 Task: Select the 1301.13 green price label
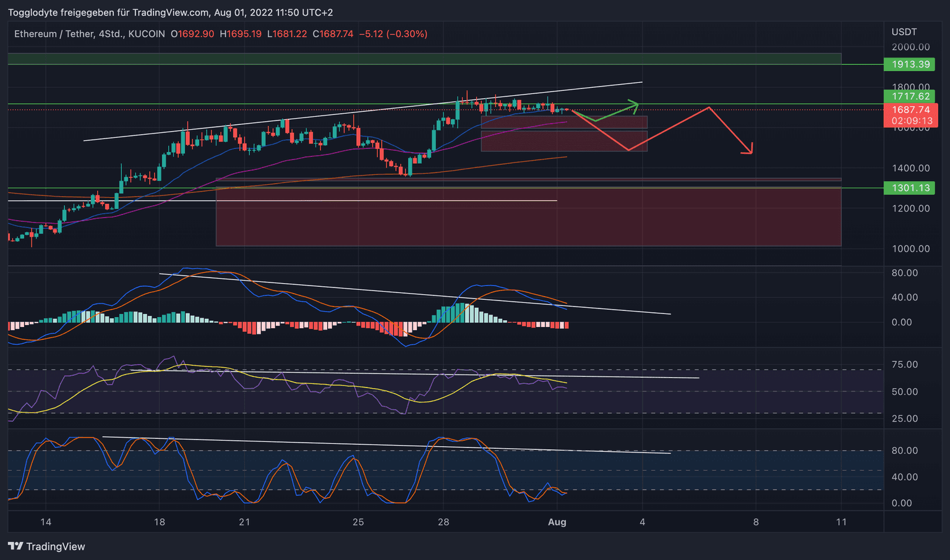click(909, 188)
